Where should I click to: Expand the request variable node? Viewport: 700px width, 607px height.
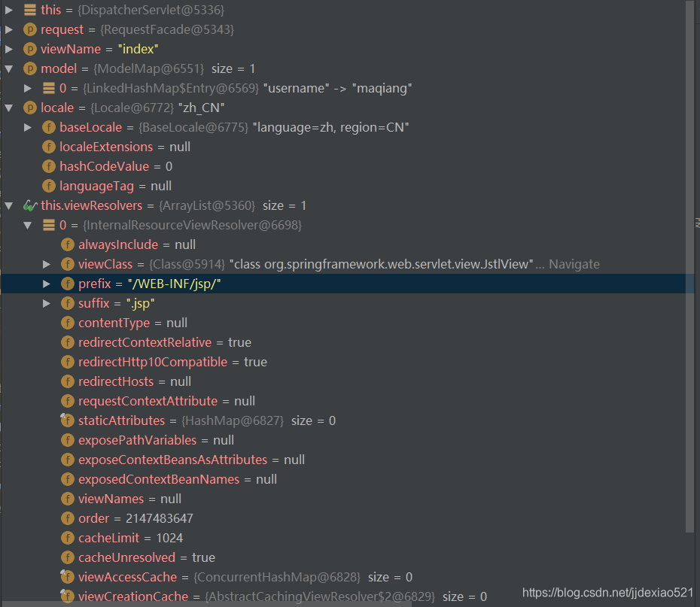pyautogui.click(x=8, y=29)
